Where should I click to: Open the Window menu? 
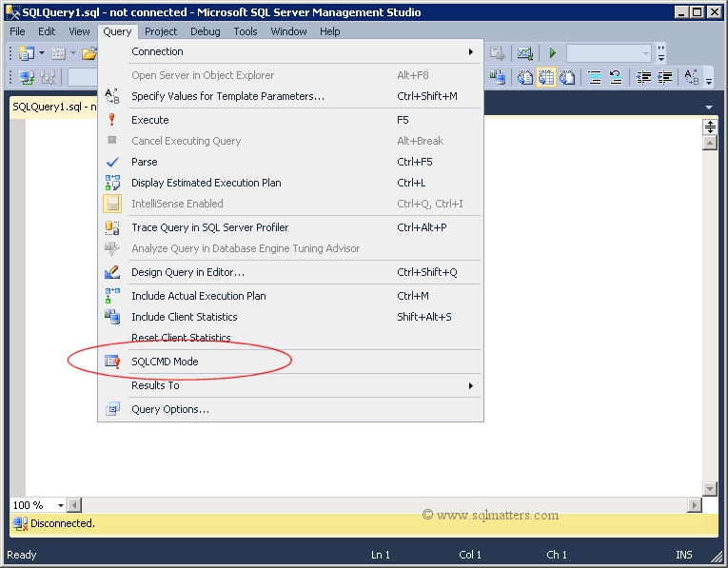tap(288, 31)
